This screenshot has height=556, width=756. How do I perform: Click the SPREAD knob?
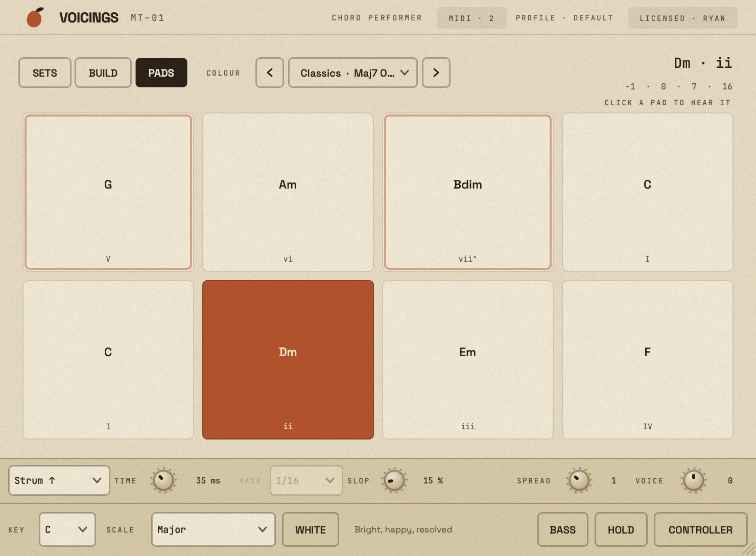click(x=579, y=480)
